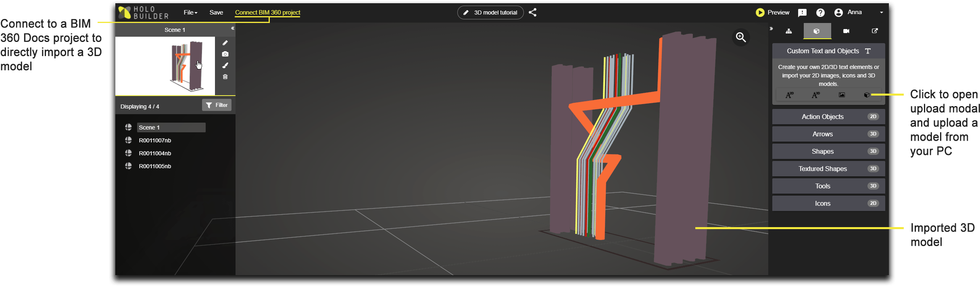Click the HoloBuilder logo

(143, 13)
